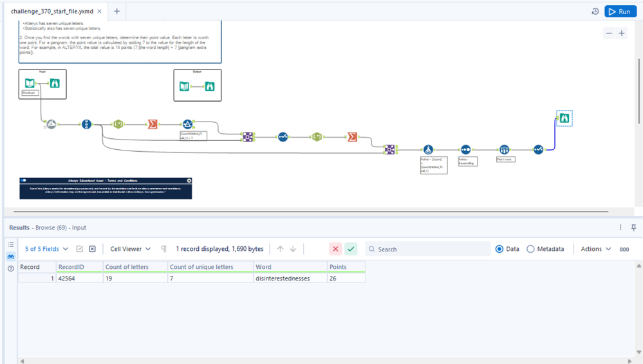643x364 pixels.
Task: Select the Sort tool
Action: tap(465, 150)
